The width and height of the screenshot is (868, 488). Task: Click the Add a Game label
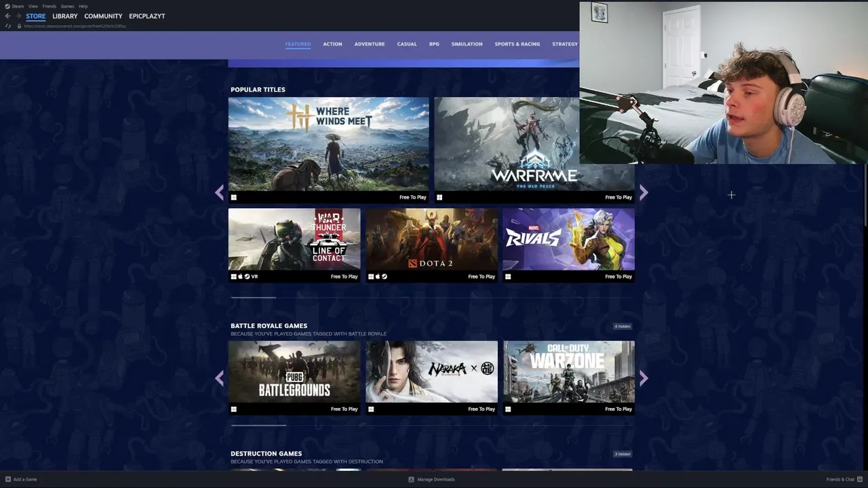click(25, 479)
